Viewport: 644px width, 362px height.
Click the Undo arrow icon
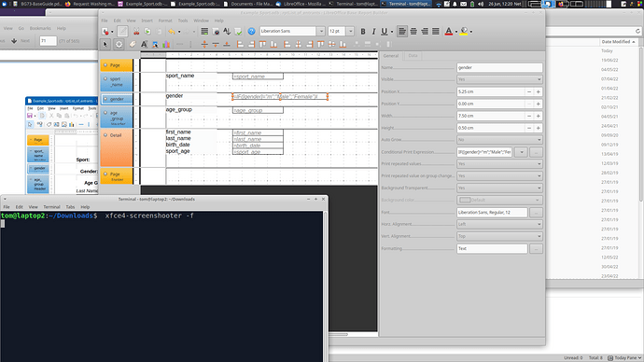pos(172,31)
